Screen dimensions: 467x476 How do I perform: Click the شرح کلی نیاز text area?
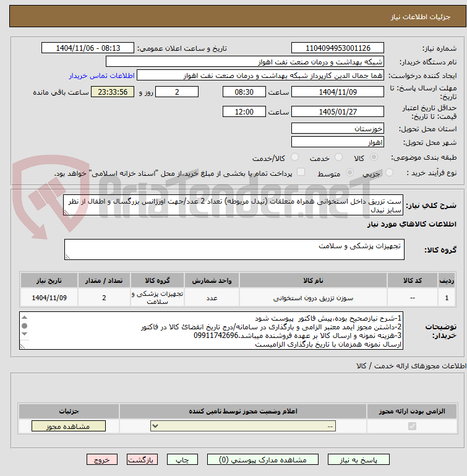click(233, 206)
